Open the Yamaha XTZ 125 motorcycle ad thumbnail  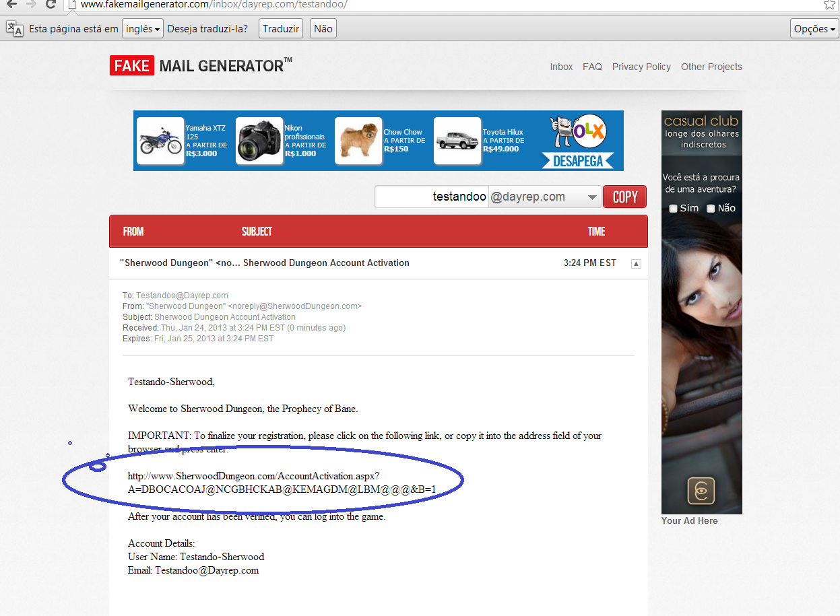coord(160,141)
